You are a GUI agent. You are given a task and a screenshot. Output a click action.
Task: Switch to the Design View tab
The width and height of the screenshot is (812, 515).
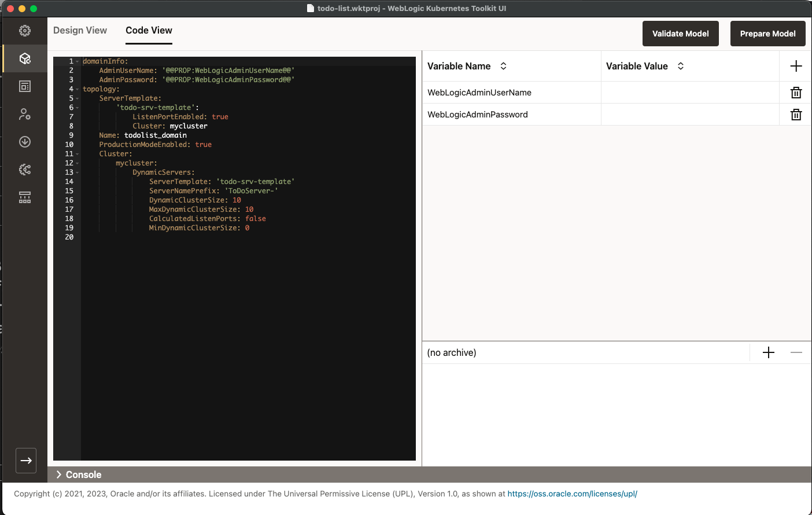[x=80, y=30]
